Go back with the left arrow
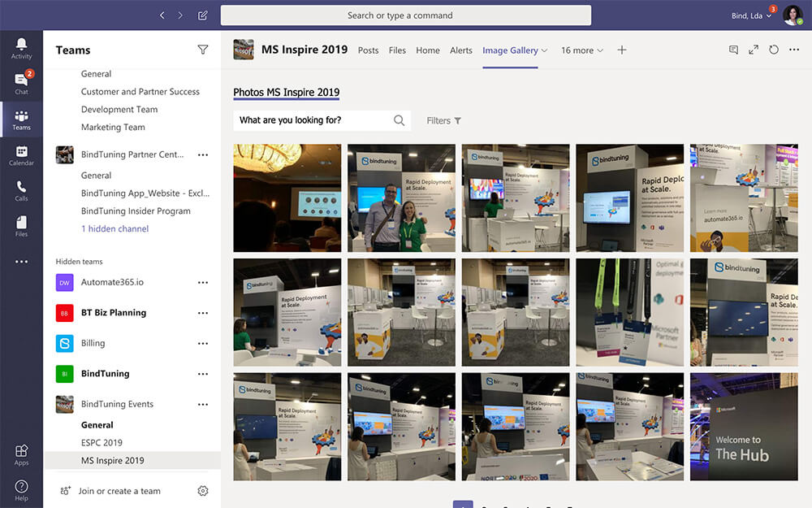Image resolution: width=812 pixels, height=508 pixels. tap(162, 15)
